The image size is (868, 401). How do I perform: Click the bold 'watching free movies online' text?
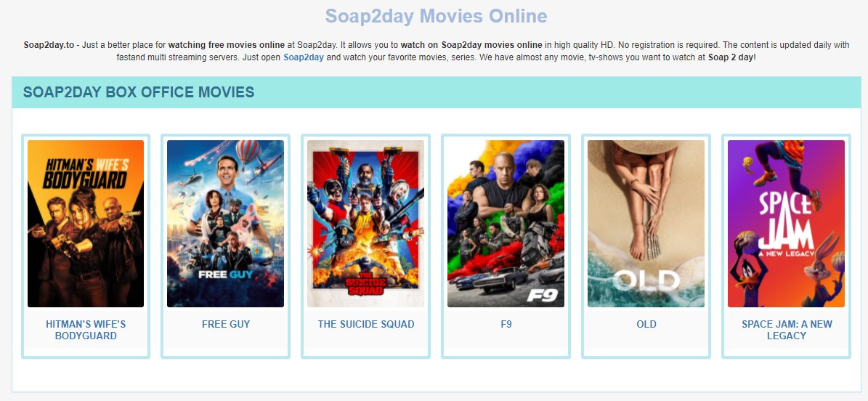(227, 46)
